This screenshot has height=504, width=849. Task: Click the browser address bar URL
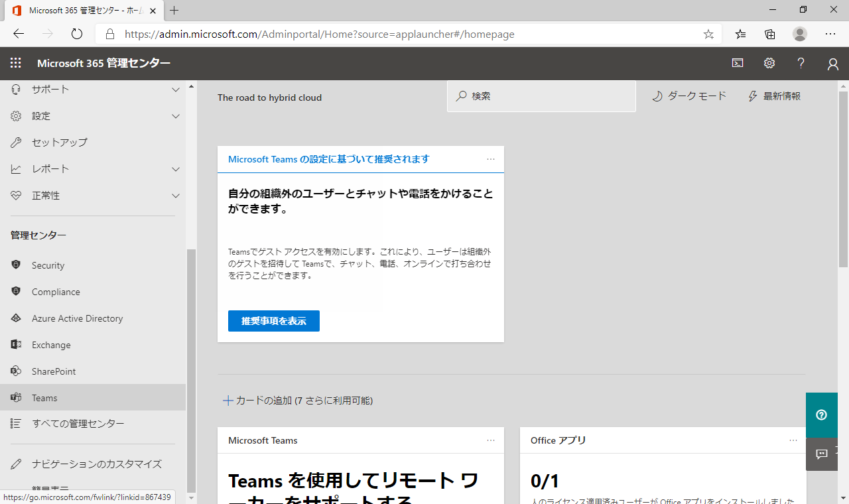pyautogui.click(x=320, y=34)
